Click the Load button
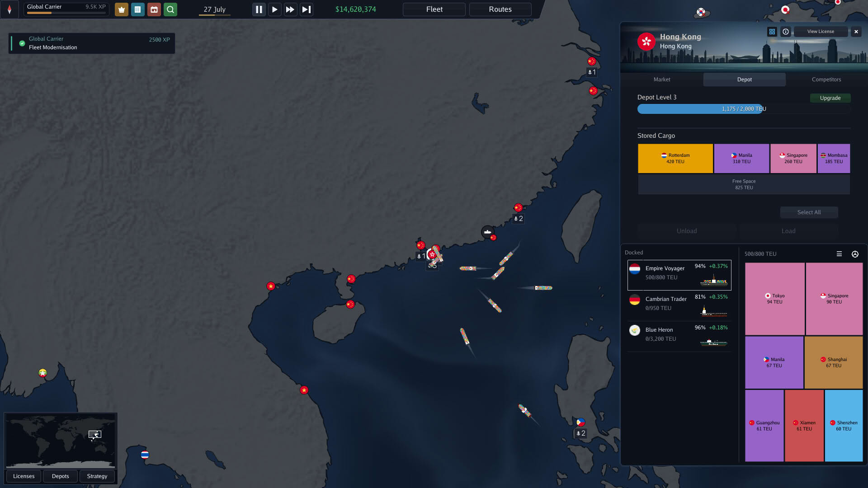The image size is (868, 488). [x=788, y=231]
